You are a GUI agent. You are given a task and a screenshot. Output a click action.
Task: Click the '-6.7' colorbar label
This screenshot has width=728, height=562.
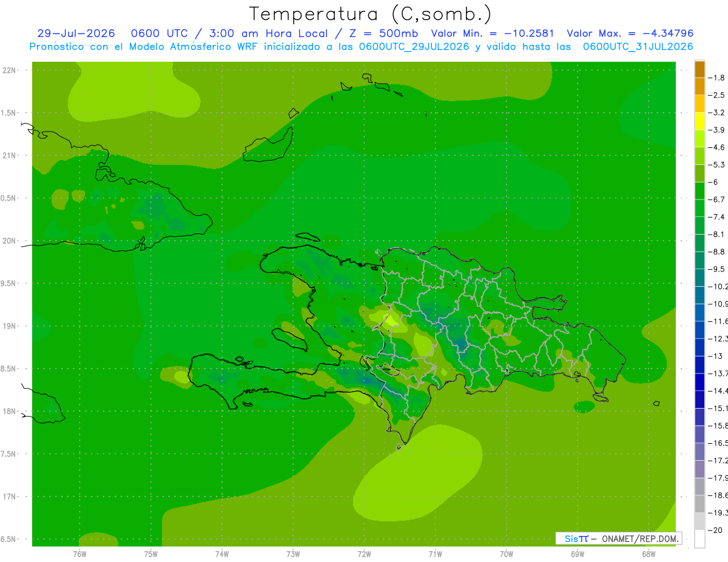[x=716, y=199]
